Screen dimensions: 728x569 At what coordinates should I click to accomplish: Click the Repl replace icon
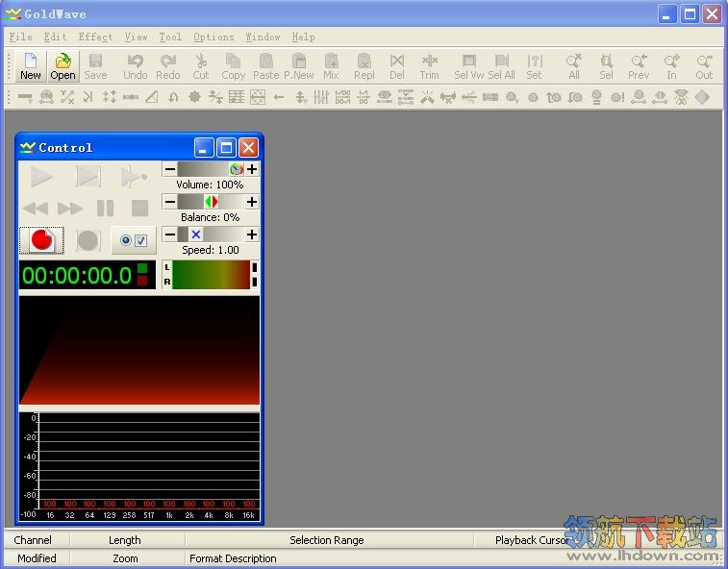(364, 66)
